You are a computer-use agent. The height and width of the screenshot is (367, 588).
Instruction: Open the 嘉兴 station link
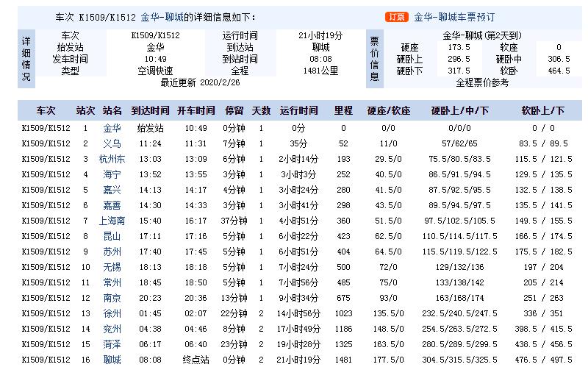112,190
